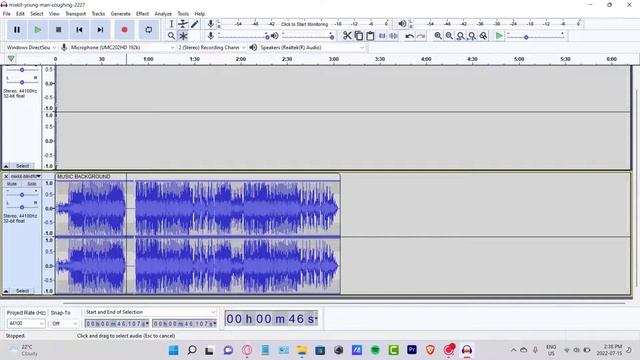This screenshot has width=640, height=360.
Task: Toggle the zoom preset button
Action: click(x=483, y=36)
